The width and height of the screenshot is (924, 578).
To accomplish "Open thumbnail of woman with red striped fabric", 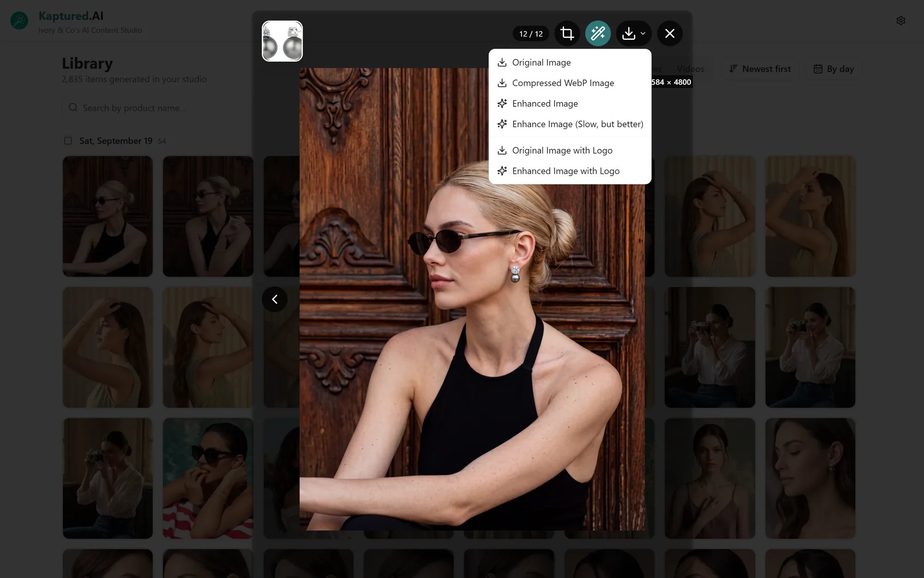I will pos(208,478).
